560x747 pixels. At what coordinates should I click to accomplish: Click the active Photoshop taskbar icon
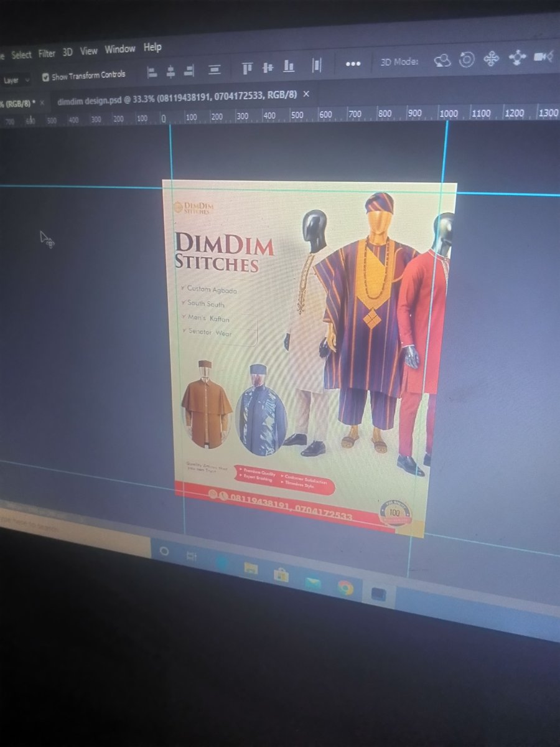coord(378,594)
